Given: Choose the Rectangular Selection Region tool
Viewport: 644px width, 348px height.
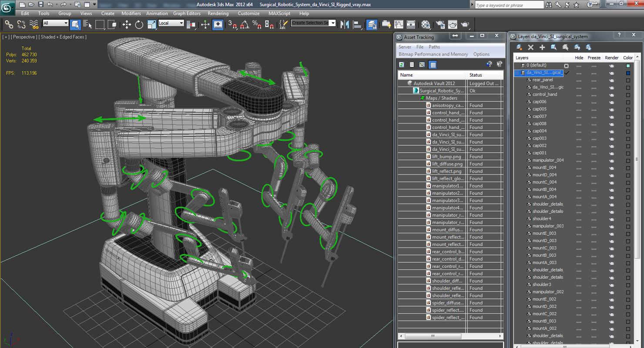Looking at the screenshot, I should [100, 24].
